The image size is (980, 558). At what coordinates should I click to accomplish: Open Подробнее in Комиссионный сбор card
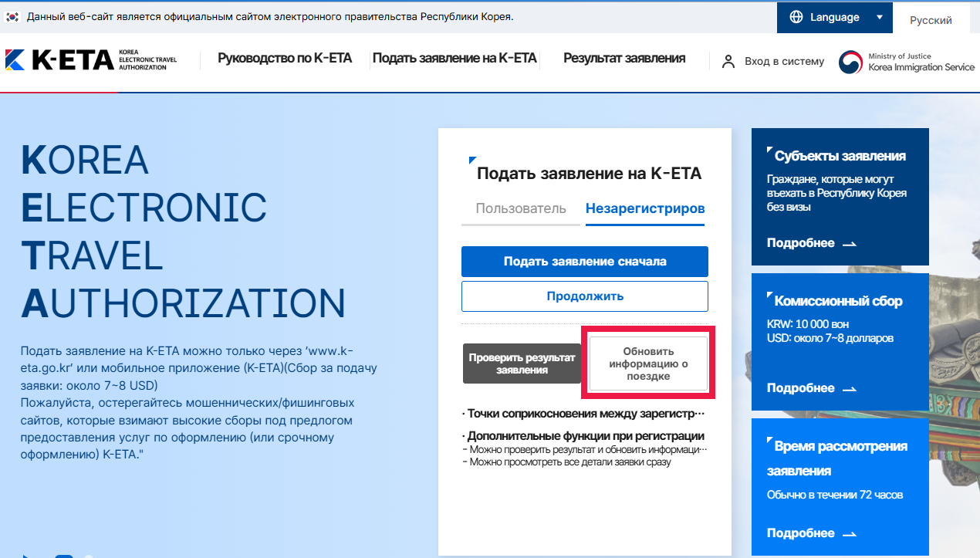(812, 388)
